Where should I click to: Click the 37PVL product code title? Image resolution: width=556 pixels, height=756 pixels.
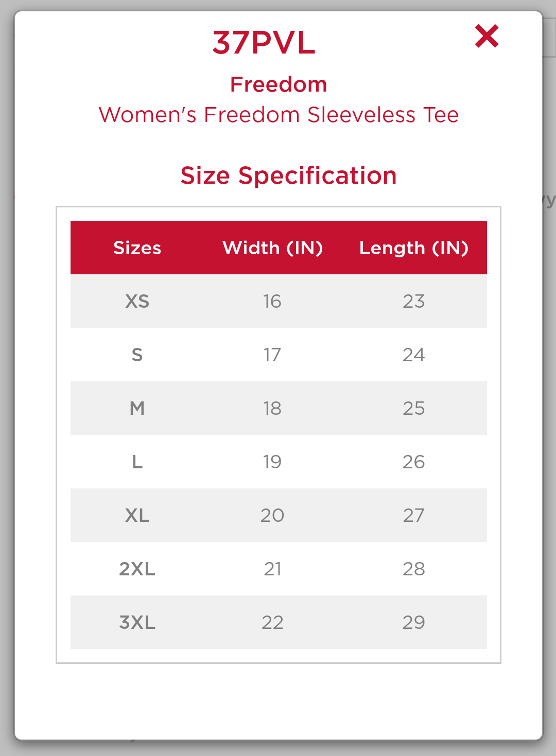tap(264, 43)
